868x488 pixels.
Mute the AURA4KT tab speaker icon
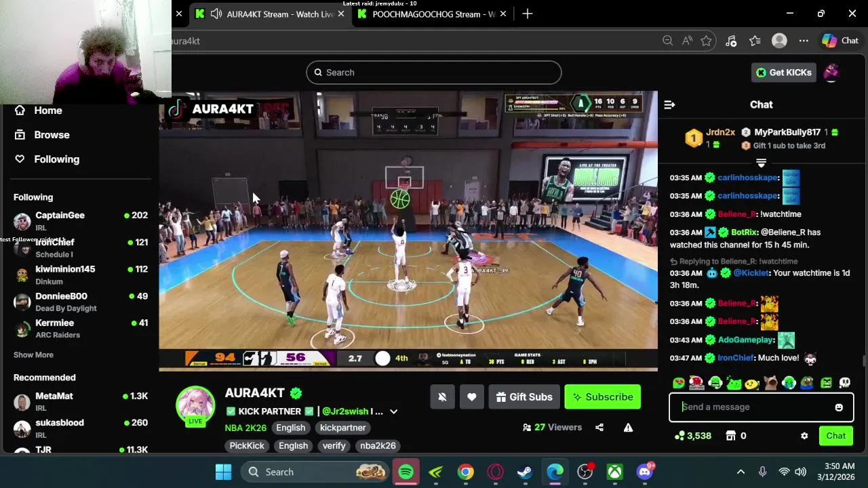click(216, 14)
